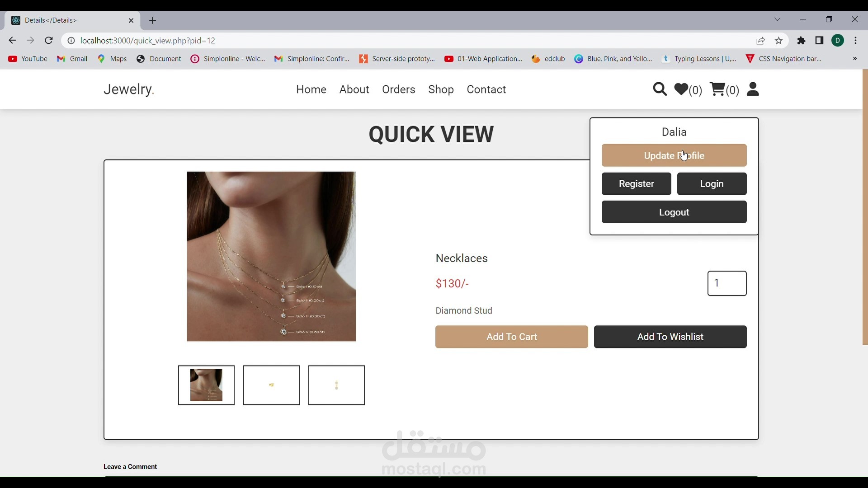Open browser extensions puzzle icon

[x=802, y=41]
